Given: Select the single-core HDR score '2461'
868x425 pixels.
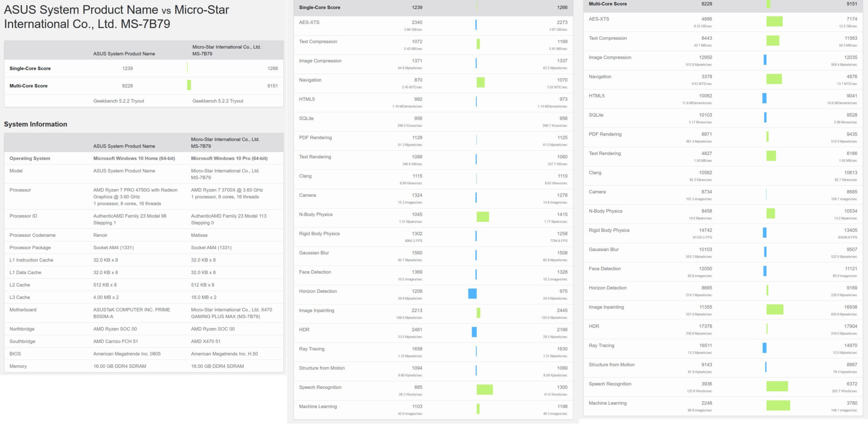Looking at the screenshot, I should pyautogui.click(x=417, y=330).
